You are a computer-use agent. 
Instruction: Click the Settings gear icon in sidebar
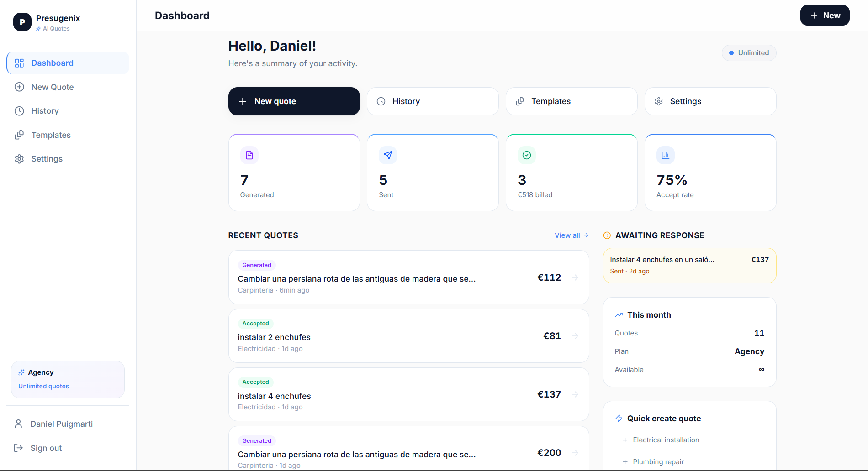point(19,159)
